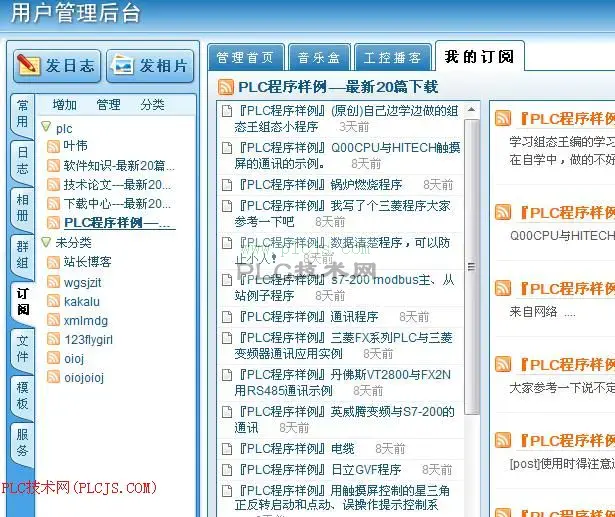Switch to 音乐盒 tab
This screenshot has height=517, width=615.
point(319,58)
